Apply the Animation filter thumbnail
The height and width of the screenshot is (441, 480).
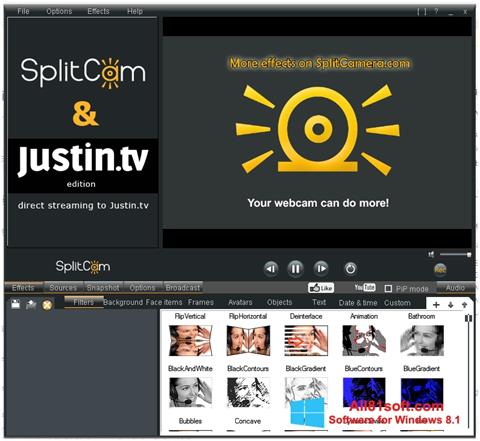(364, 340)
